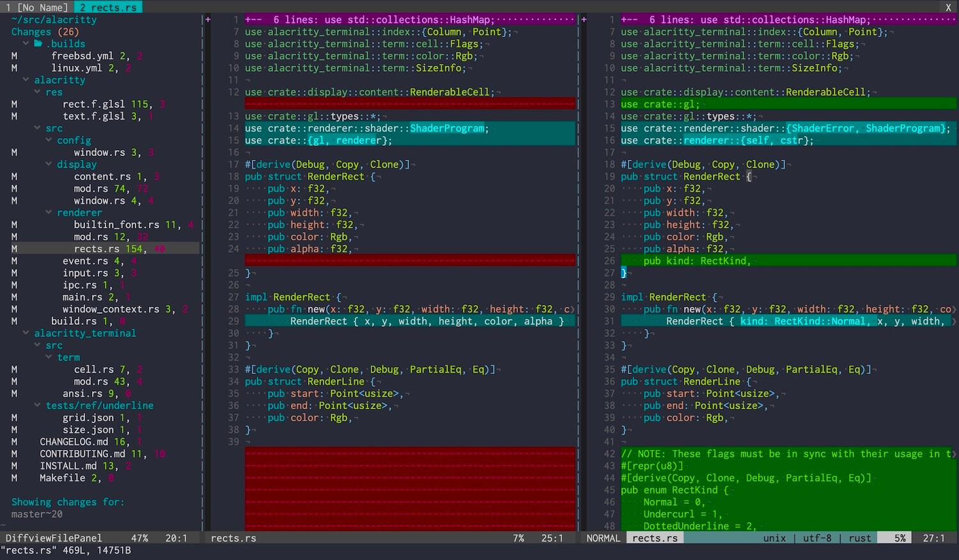Click the .builds folder icon
Screen dimensions: 959x560
(38, 43)
